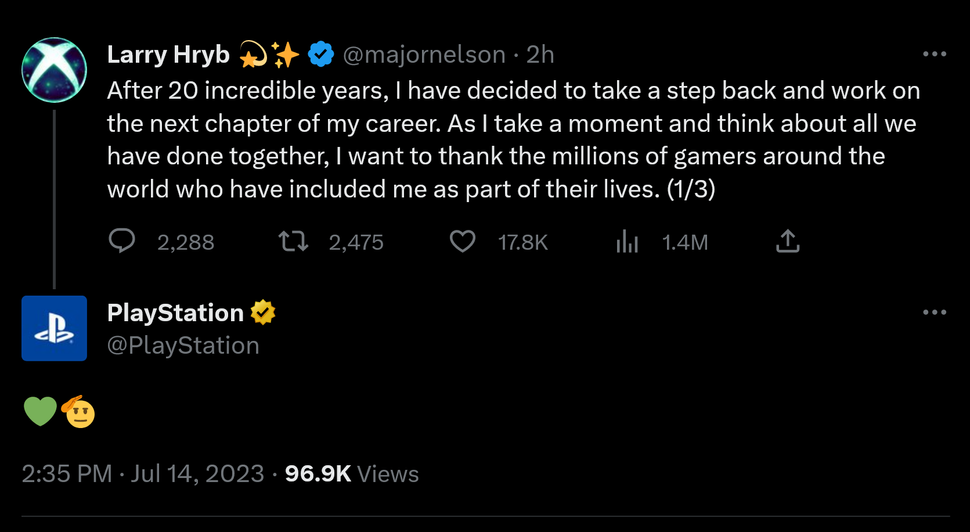This screenshot has height=532, width=970.
Task: Click the reply speech bubble icon
Action: coord(122,241)
